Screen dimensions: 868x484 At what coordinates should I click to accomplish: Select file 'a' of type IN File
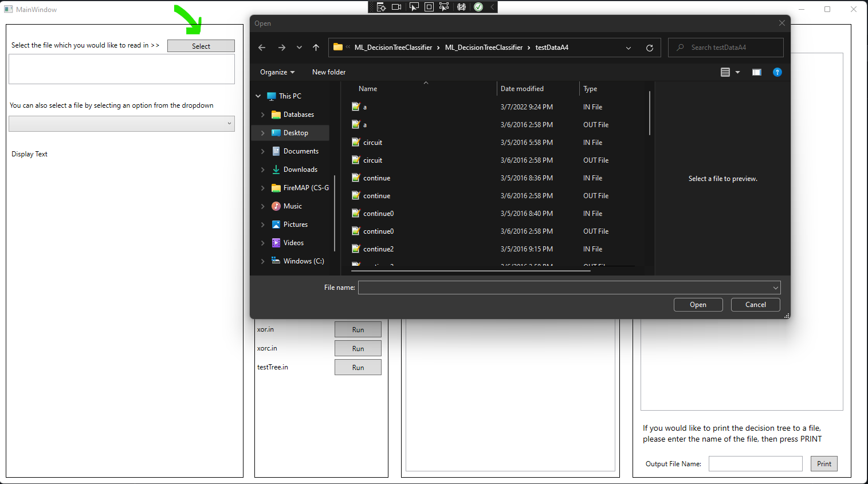coord(497,107)
